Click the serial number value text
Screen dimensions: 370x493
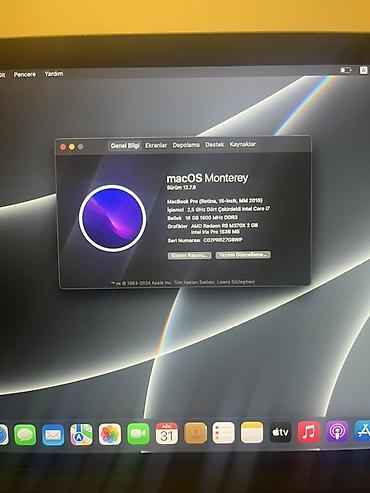point(223,240)
